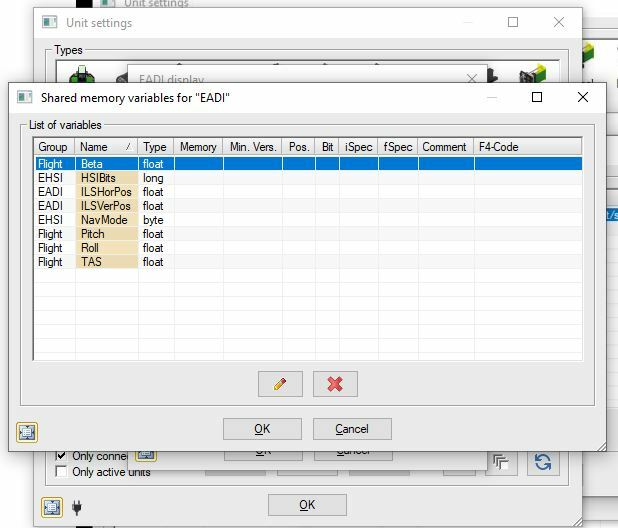This screenshot has width=618, height=528.
Task: Click the F4-Code column header
Action: [527, 147]
